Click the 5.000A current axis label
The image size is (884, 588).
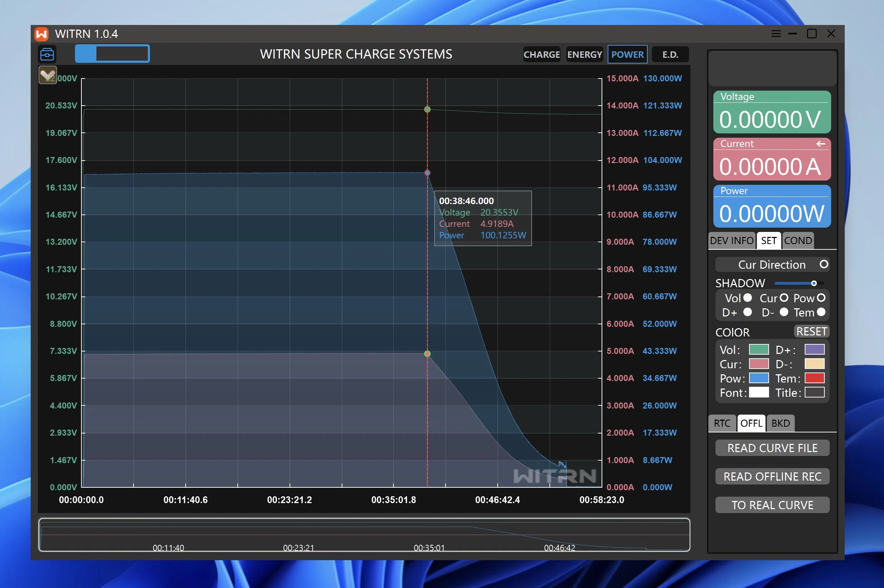[620, 351]
